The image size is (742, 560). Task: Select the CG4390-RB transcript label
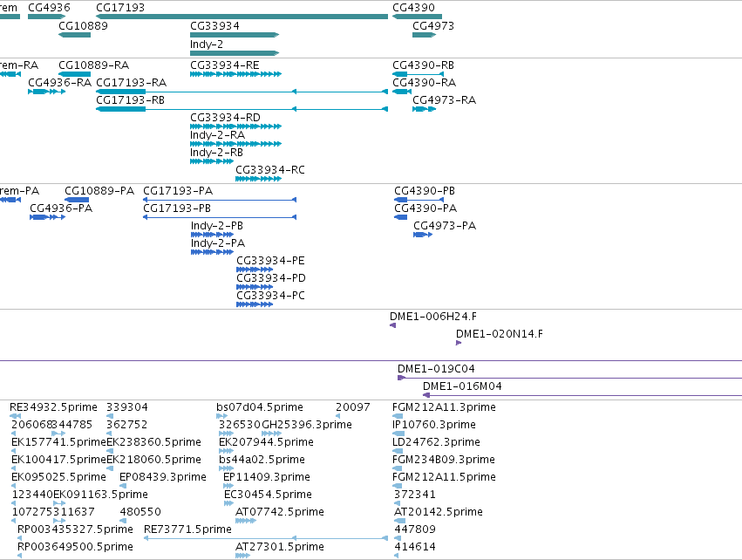(x=424, y=65)
